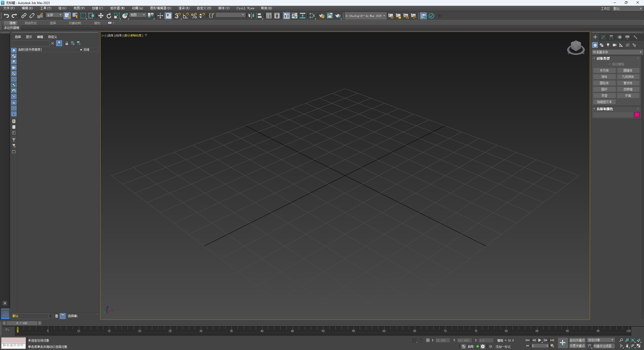
Task: Toggle 自动关键点 auto key mode
Action: (x=577, y=340)
